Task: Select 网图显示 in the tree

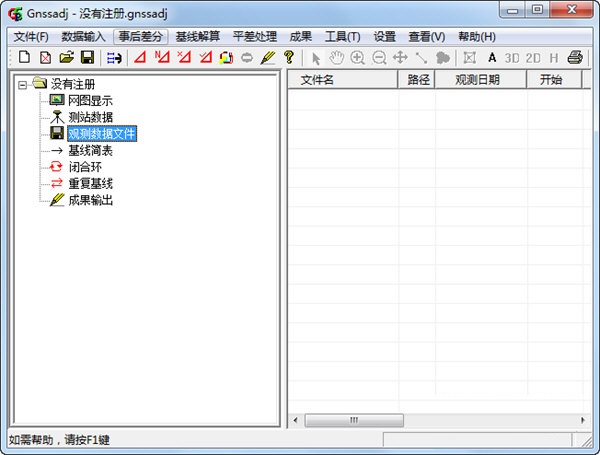Action: pos(90,101)
